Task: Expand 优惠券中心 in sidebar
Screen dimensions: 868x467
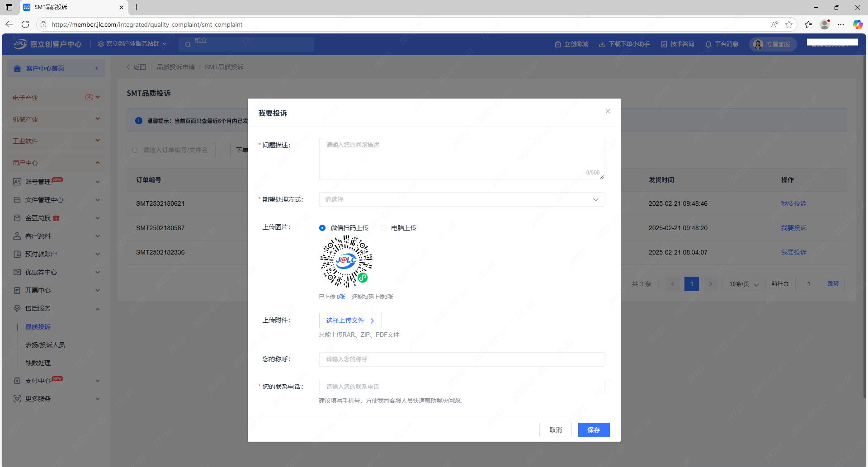Action: [56, 272]
